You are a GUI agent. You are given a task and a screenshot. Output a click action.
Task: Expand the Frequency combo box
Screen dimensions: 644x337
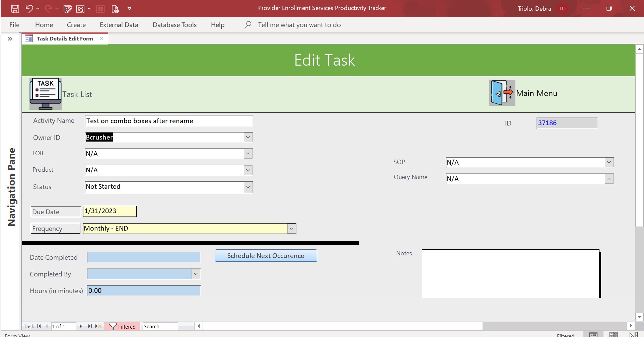point(291,228)
